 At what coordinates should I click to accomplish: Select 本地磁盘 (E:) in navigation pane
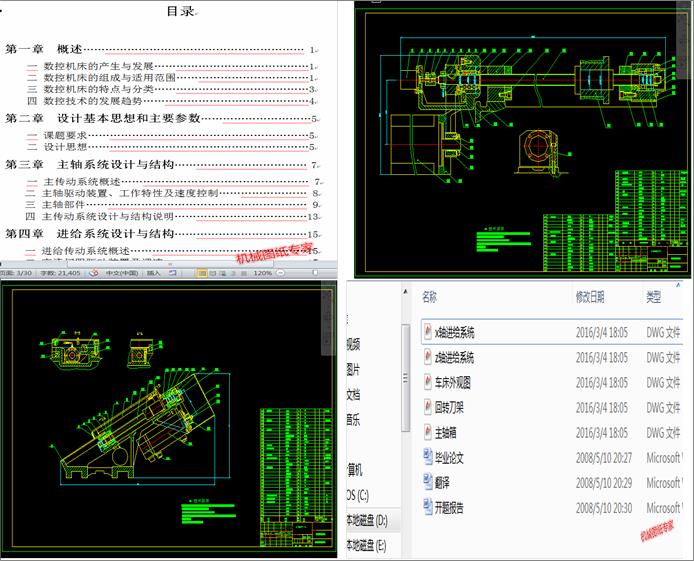[366, 546]
